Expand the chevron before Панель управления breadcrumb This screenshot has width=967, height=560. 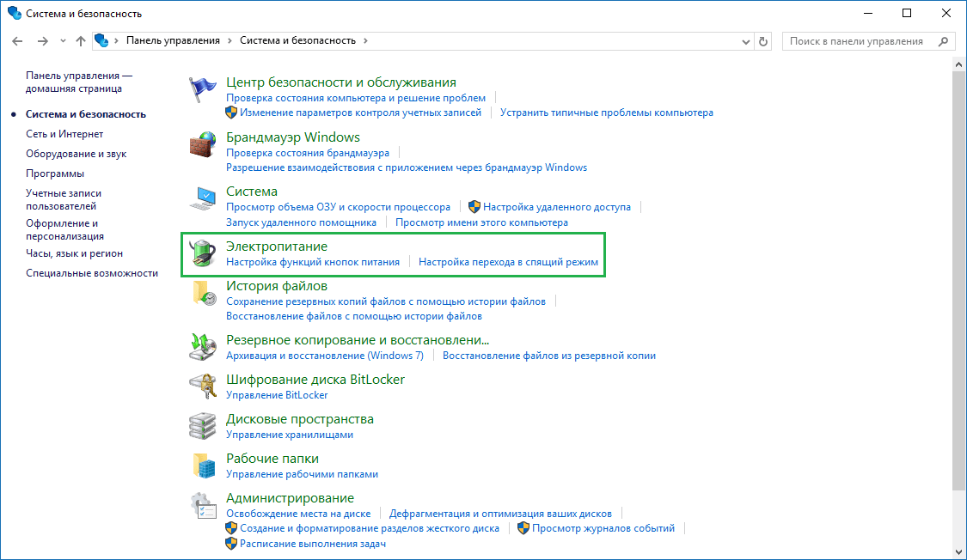[x=116, y=40]
